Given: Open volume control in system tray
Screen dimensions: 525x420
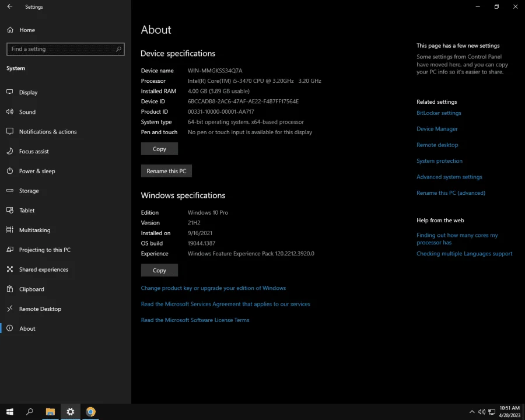Looking at the screenshot, I should coord(481,412).
